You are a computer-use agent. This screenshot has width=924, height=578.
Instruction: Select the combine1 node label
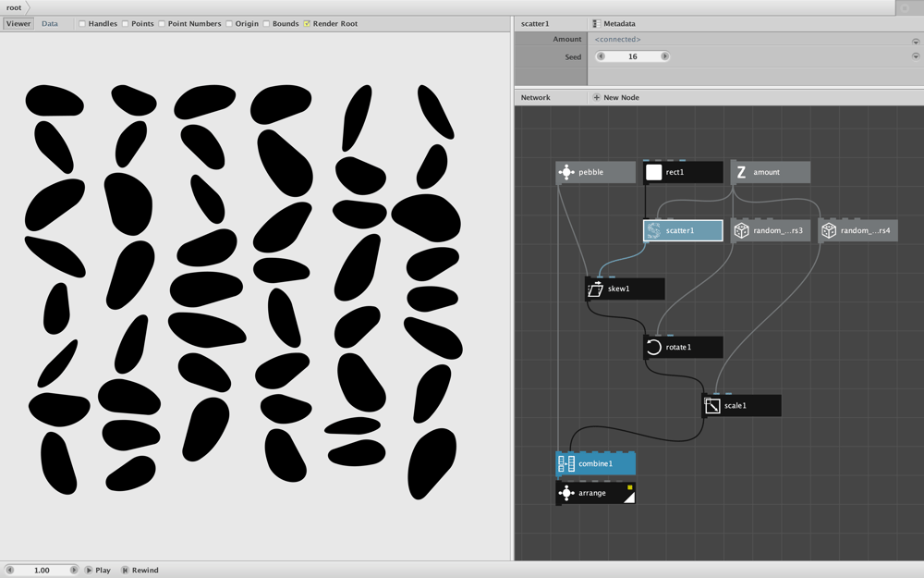[x=595, y=463]
